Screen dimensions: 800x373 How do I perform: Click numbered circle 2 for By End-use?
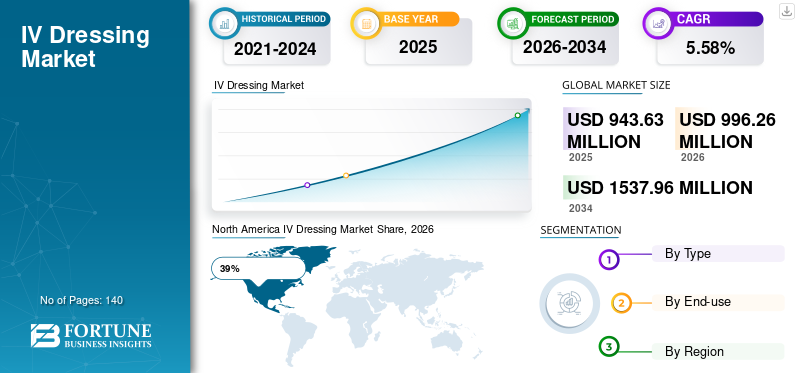tap(621, 303)
